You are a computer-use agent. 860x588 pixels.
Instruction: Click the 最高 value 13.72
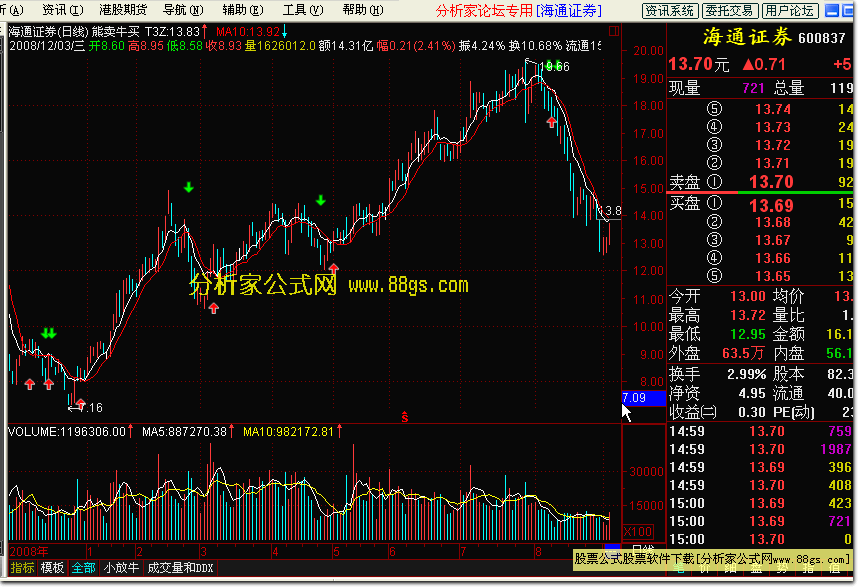point(748,315)
